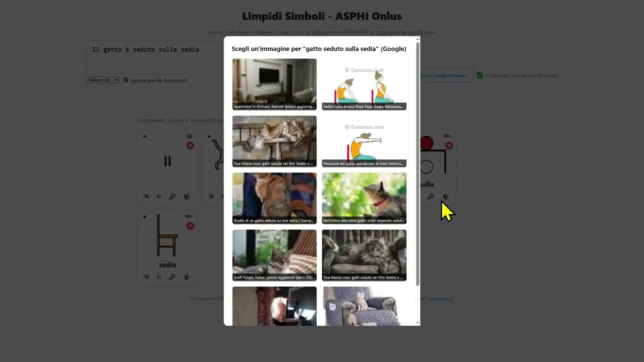Choose the 'Sedia Gatto Mucca Posa Yoga' image
644x362 pixels.
click(364, 84)
